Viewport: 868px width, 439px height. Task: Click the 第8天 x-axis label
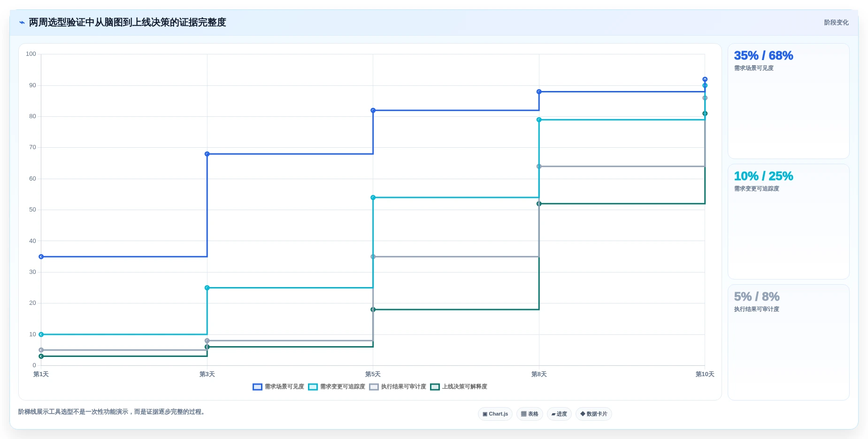click(539, 374)
